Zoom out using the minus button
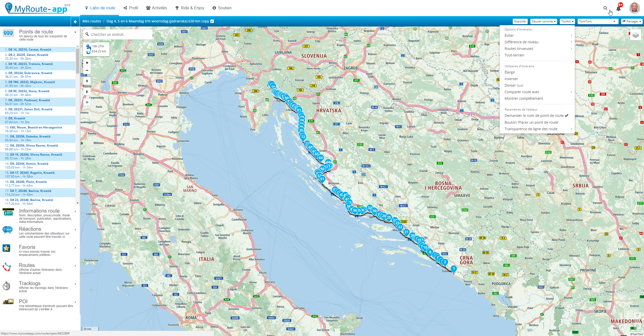The height and width of the screenshot is (336, 644). tap(87, 70)
